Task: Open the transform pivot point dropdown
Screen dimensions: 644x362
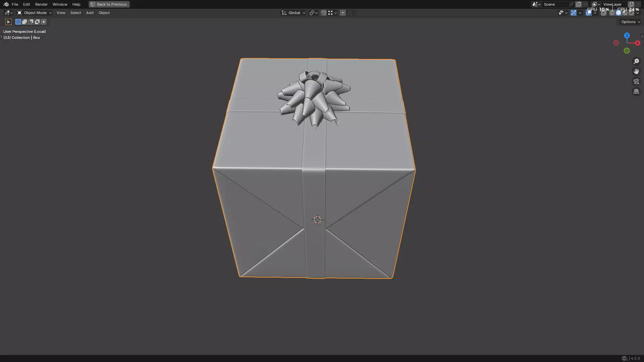Action: (313, 13)
